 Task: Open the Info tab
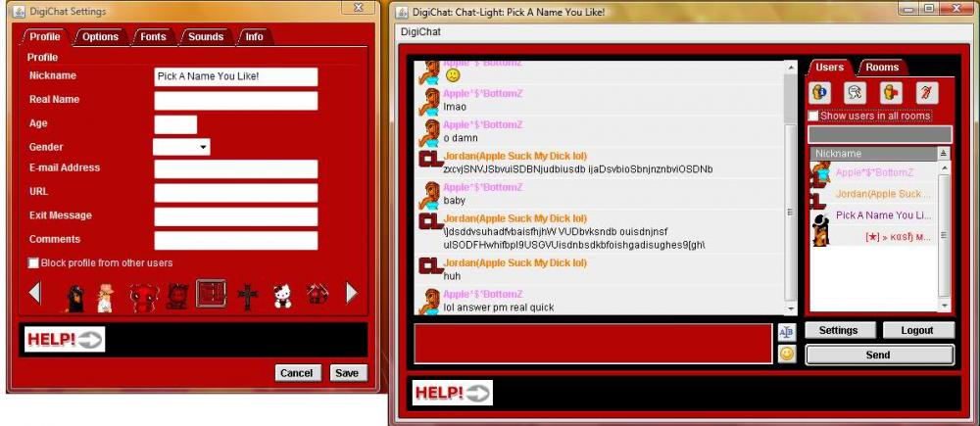pyautogui.click(x=254, y=37)
